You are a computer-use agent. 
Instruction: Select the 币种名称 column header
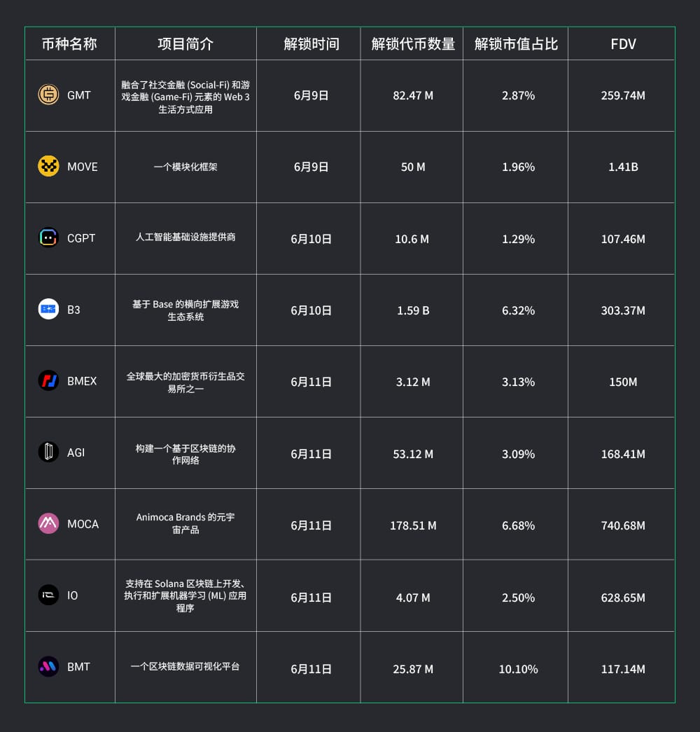pos(69,44)
